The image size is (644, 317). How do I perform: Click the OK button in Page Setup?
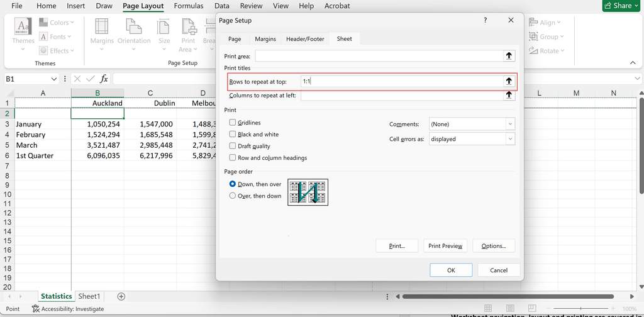451,270
